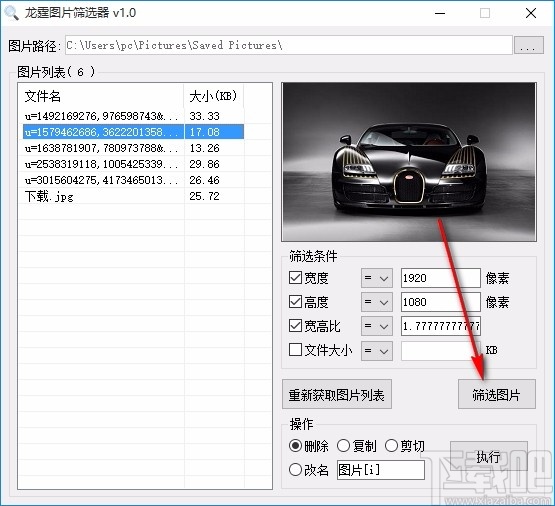Viewport: 555px width, 506px height.
Task: Select file row u=1579462686,3622201358
Action: tap(133, 132)
